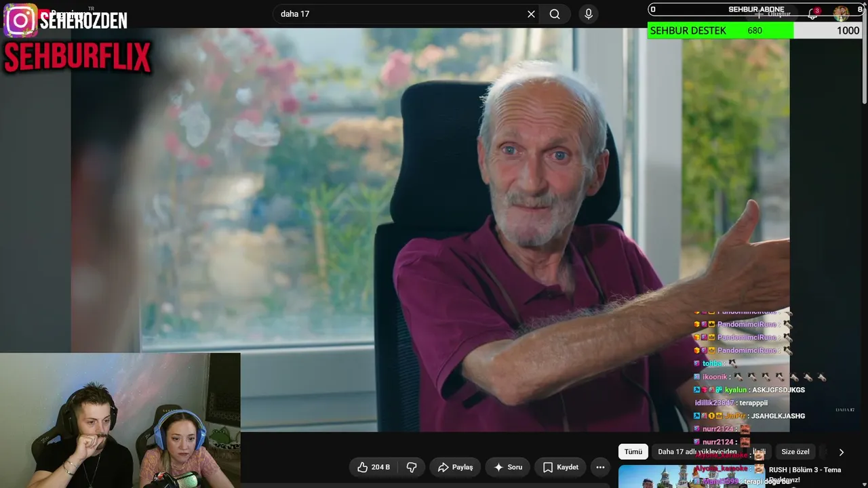This screenshot has width=868, height=488.
Task: Click the video player showing the elderly man
Action: click(x=430, y=230)
